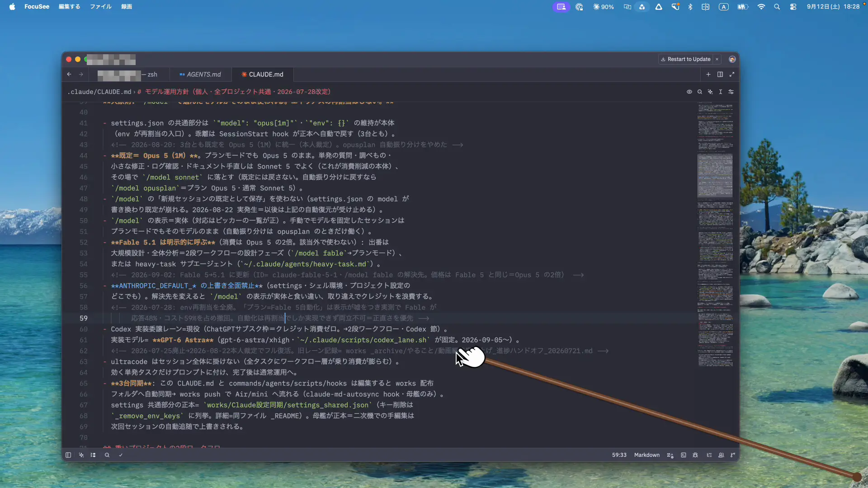Toggle outline panel icon in bottom-right status bar
This screenshot has height=488, width=868.
point(709,455)
